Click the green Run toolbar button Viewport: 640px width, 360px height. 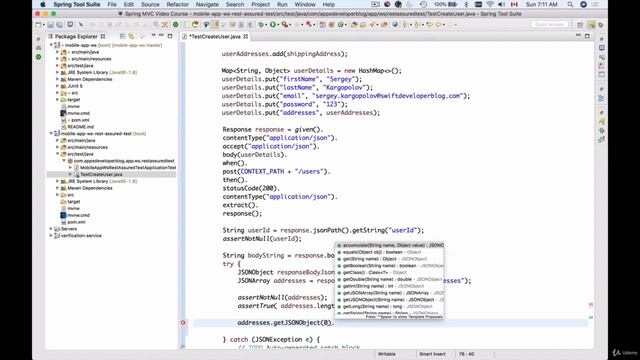tap(273, 25)
